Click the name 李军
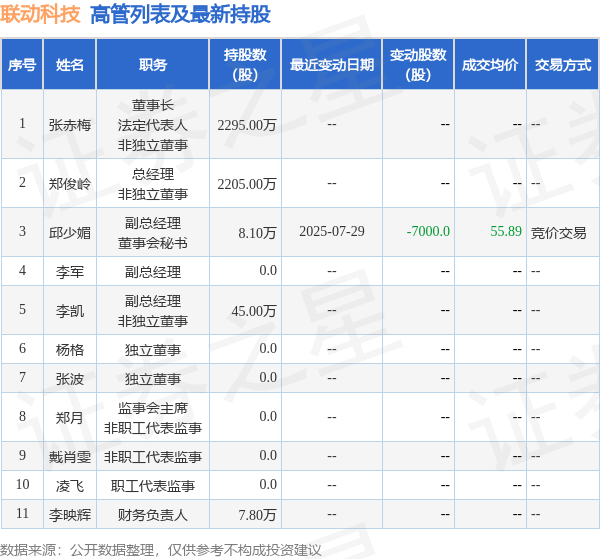Image resolution: width=600 pixels, height=559 pixels. pyautogui.click(x=70, y=272)
